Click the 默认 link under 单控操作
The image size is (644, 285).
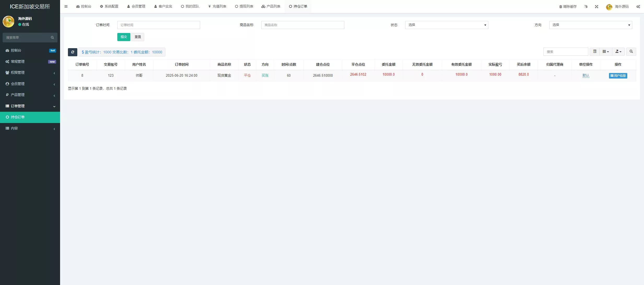point(586,75)
